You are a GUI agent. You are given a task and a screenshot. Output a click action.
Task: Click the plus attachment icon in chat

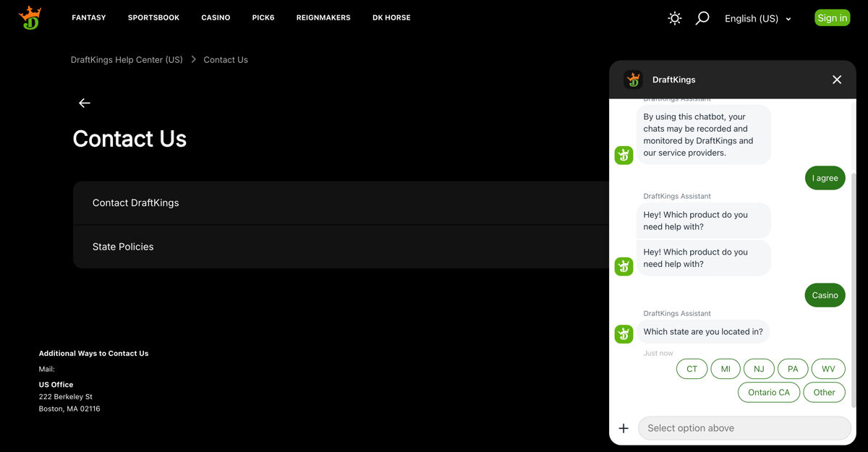pos(624,428)
